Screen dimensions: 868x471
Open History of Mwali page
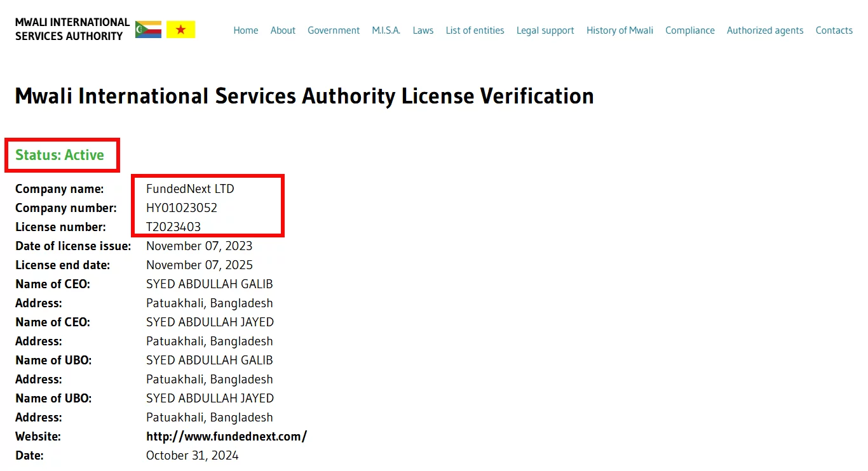[620, 30]
